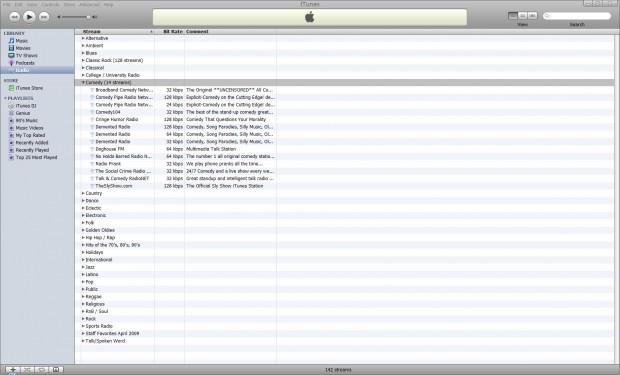Viewport: 620px width, 375px height.
Task: Expand the Sports Radio category
Action: (83, 326)
